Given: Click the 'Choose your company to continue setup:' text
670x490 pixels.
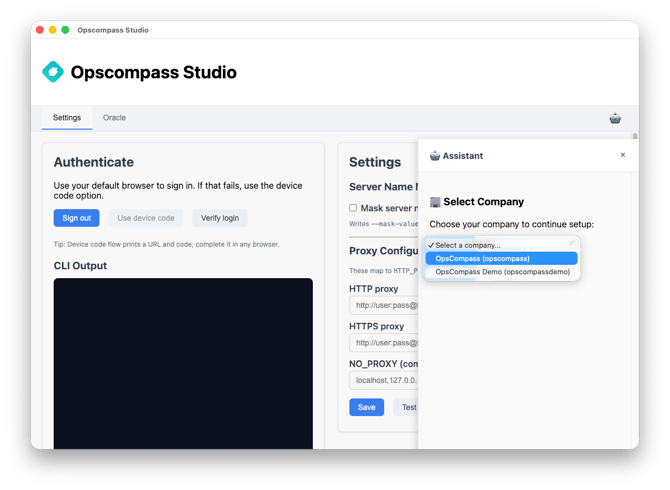Looking at the screenshot, I should [x=511, y=224].
